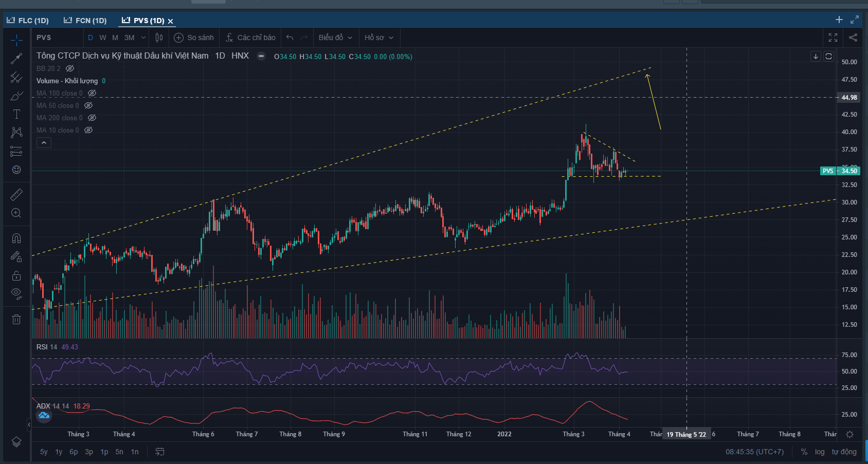Hide all drawings with eye icon
The image size is (868, 464).
(x=16, y=294)
